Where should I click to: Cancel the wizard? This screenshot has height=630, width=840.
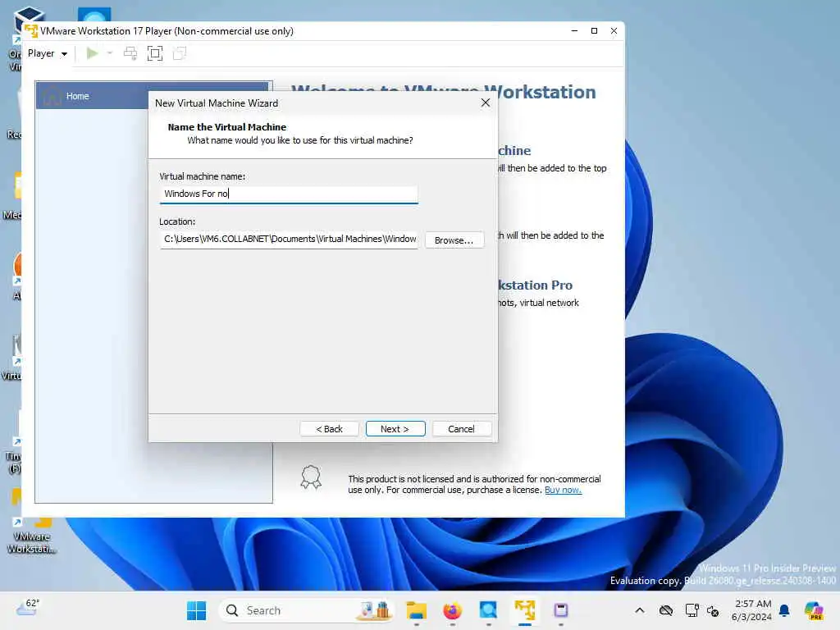(x=461, y=429)
